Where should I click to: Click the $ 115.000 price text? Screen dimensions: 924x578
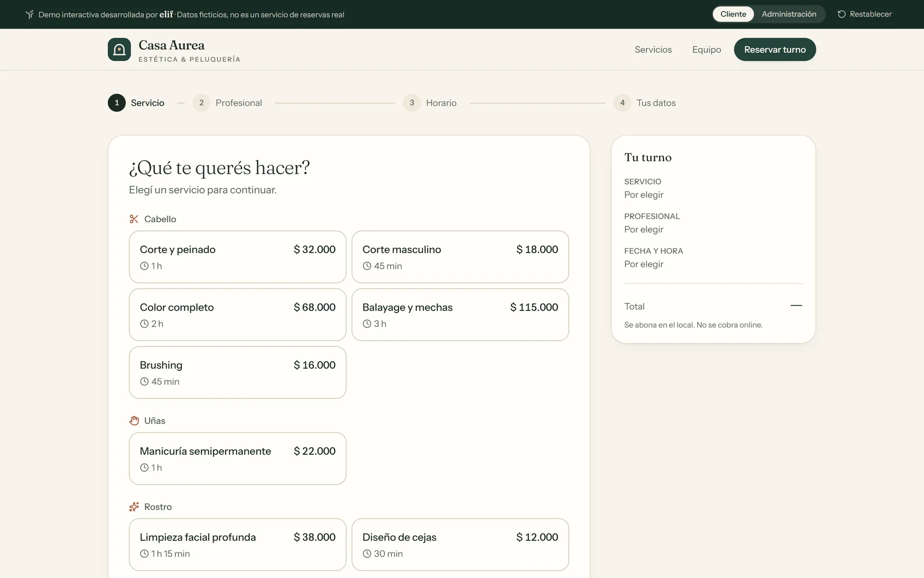point(534,307)
